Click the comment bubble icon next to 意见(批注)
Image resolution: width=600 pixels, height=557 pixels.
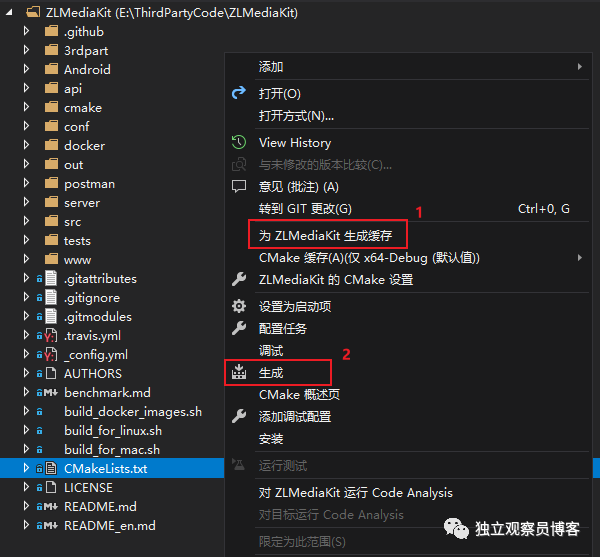click(x=239, y=187)
